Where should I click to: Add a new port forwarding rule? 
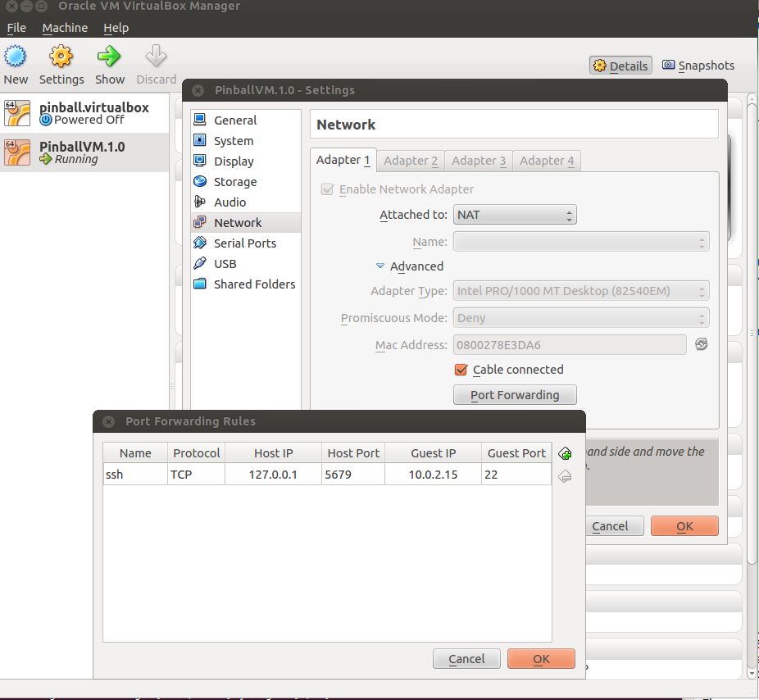565,453
